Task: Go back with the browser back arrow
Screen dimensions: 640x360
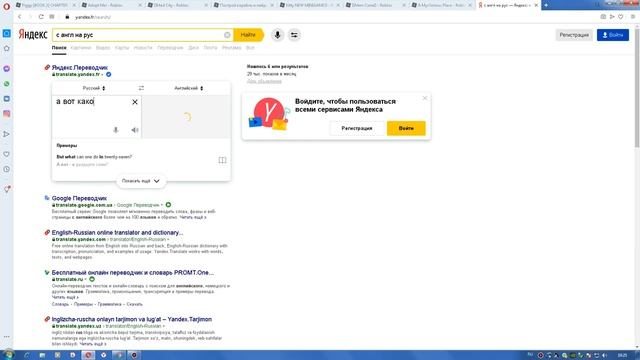Action: (x=19, y=17)
